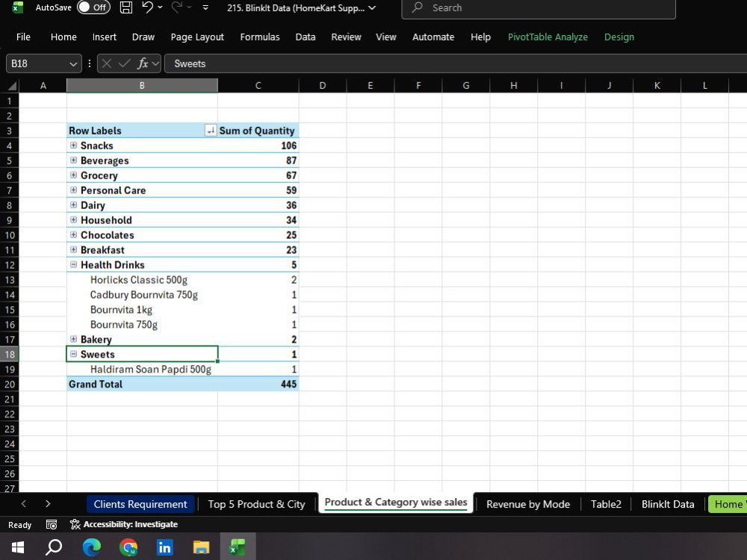Expand the Dairy category
Screen dimensions: 747x560
(x=73, y=205)
